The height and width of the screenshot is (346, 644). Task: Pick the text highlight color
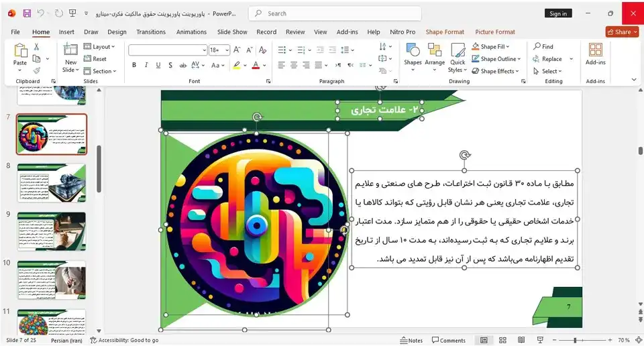[237, 65]
